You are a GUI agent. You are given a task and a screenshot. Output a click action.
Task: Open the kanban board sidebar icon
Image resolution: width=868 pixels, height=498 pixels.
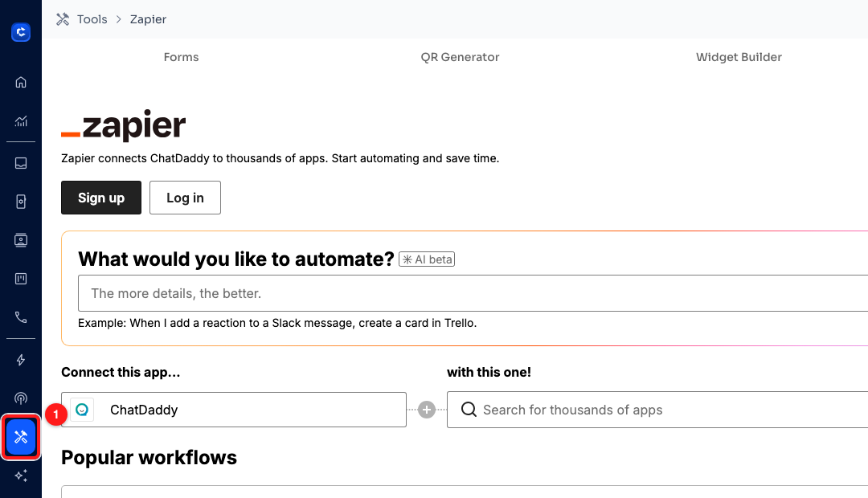click(20, 279)
